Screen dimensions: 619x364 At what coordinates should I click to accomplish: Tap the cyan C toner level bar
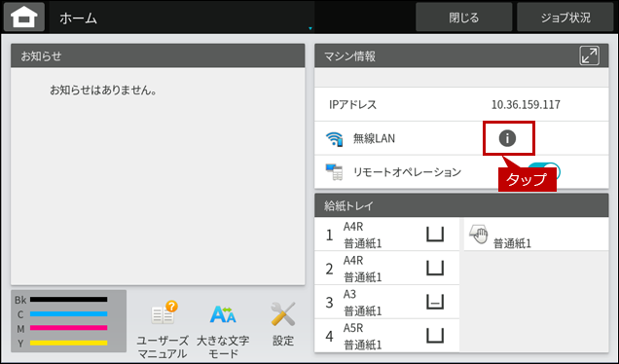pyautogui.click(x=69, y=314)
